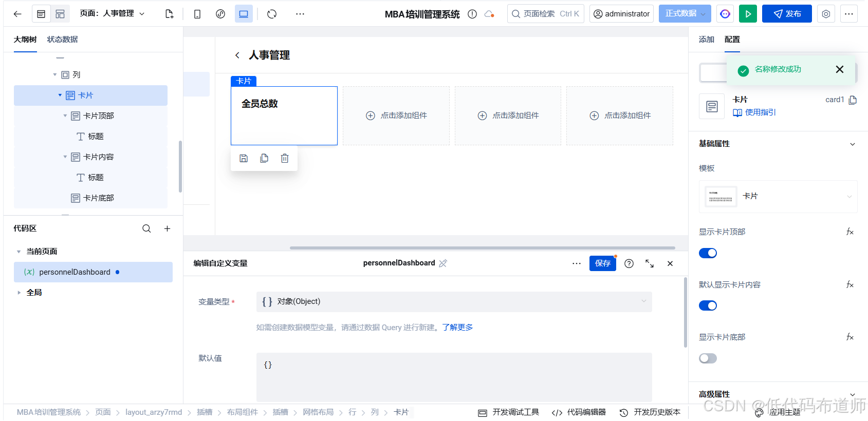The image size is (868, 421).
Task: Open variable type 对象(Object) dropdown
Action: click(454, 302)
